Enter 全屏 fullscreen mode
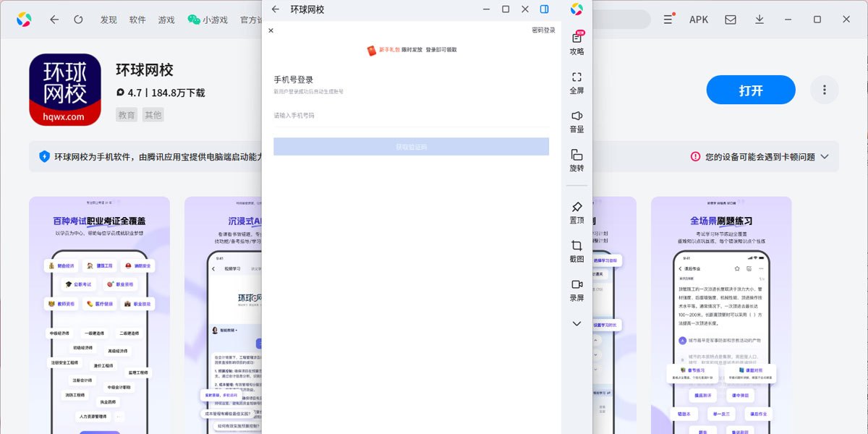Screen dimensions: 868x434 [x=576, y=82]
